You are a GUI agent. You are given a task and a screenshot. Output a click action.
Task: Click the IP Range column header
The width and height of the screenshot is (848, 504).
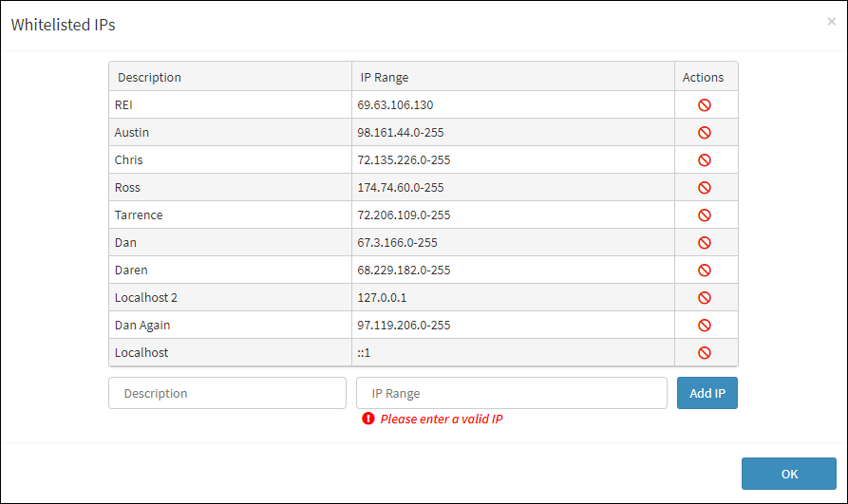point(513,77)
